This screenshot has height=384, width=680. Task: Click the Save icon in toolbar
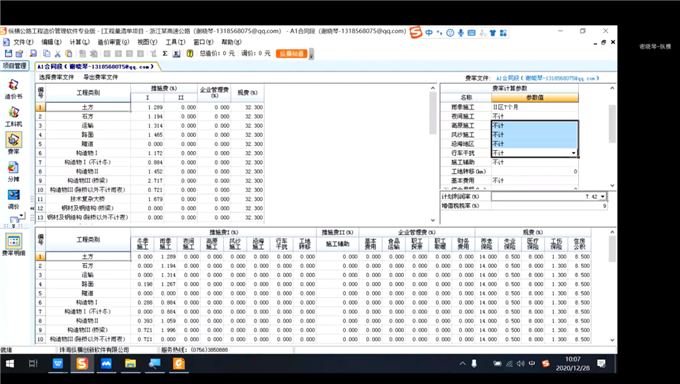8,53
